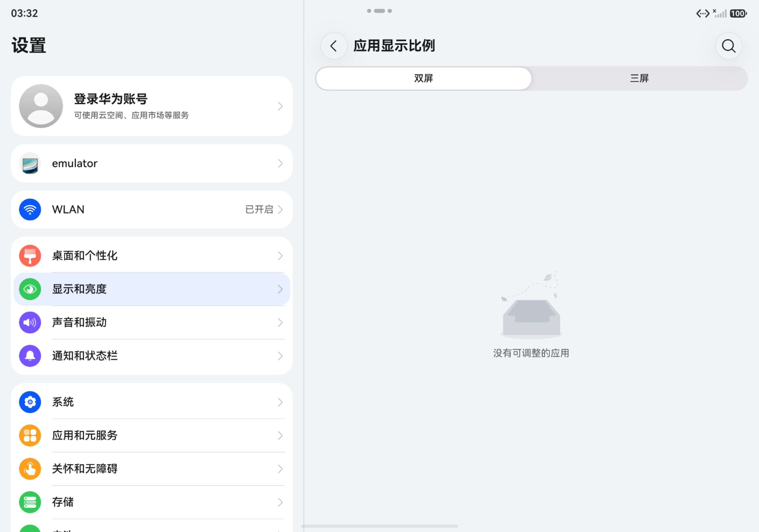Open 登录华为账号 chevron arrow
This screenshot has height=532, width=759.
click(280, 106)
